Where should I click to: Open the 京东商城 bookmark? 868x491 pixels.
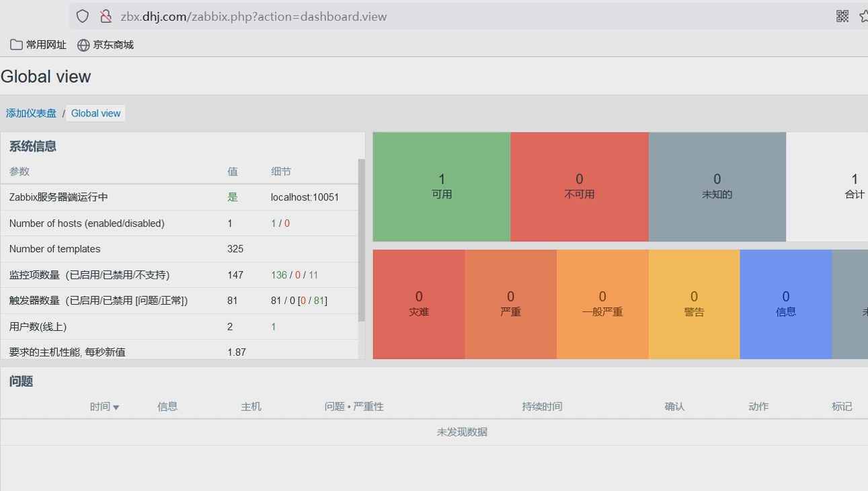[106, 45]
